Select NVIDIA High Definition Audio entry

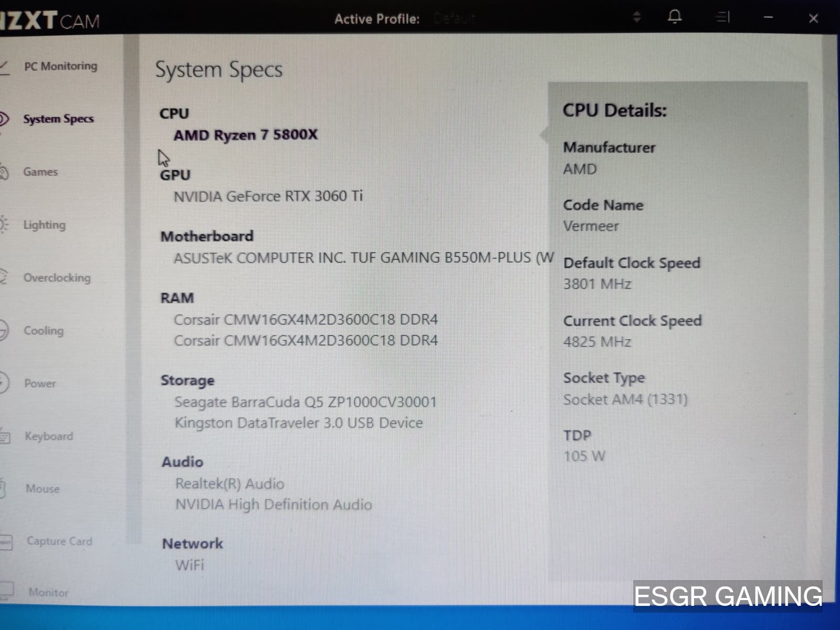tap(274, 505)
